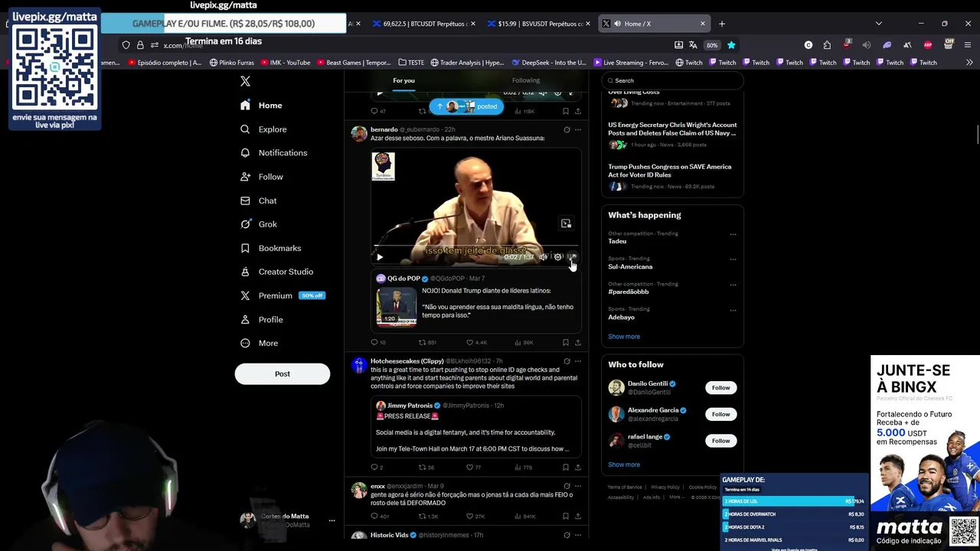
Task: Open the TESTE bookmarks folder
Action: click(411, 63)
